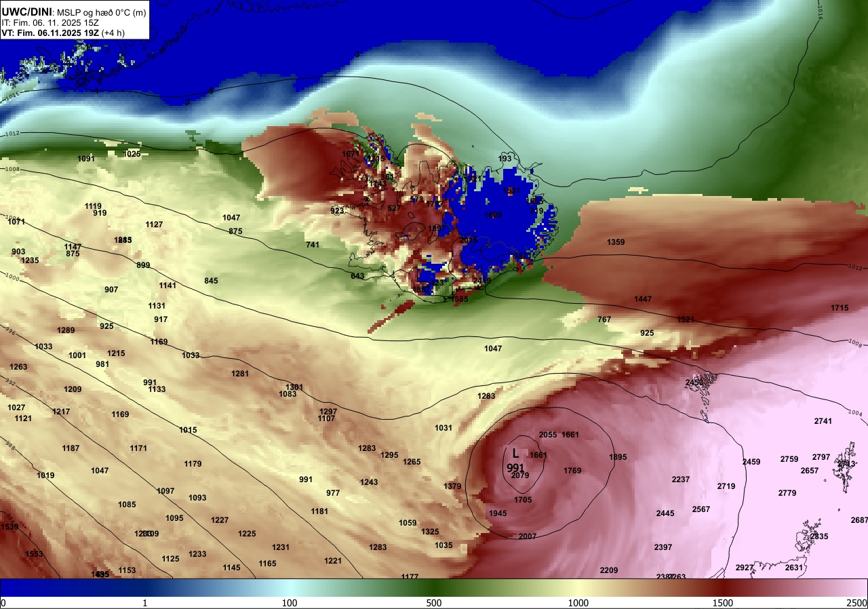Screen dimensions: 868x609
Task: Click the height value 1015
Action: point(189,430)
